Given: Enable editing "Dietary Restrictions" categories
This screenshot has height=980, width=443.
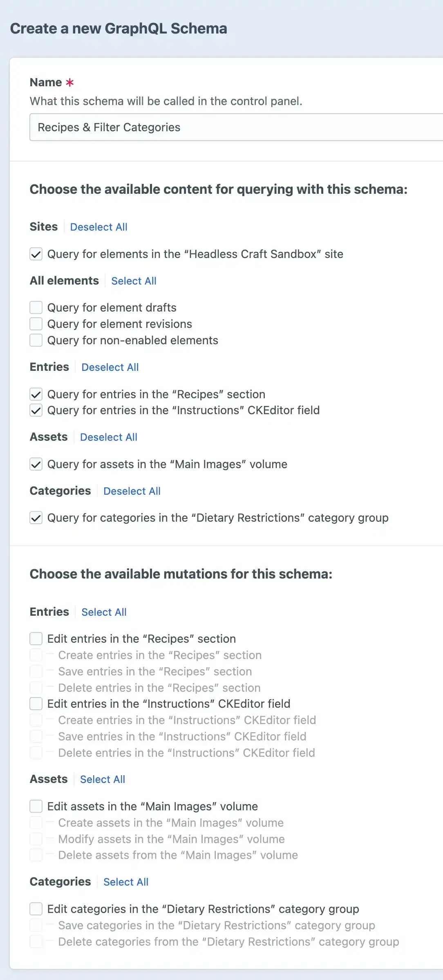Looking at the screenshot, I should [x=36, y=908].
